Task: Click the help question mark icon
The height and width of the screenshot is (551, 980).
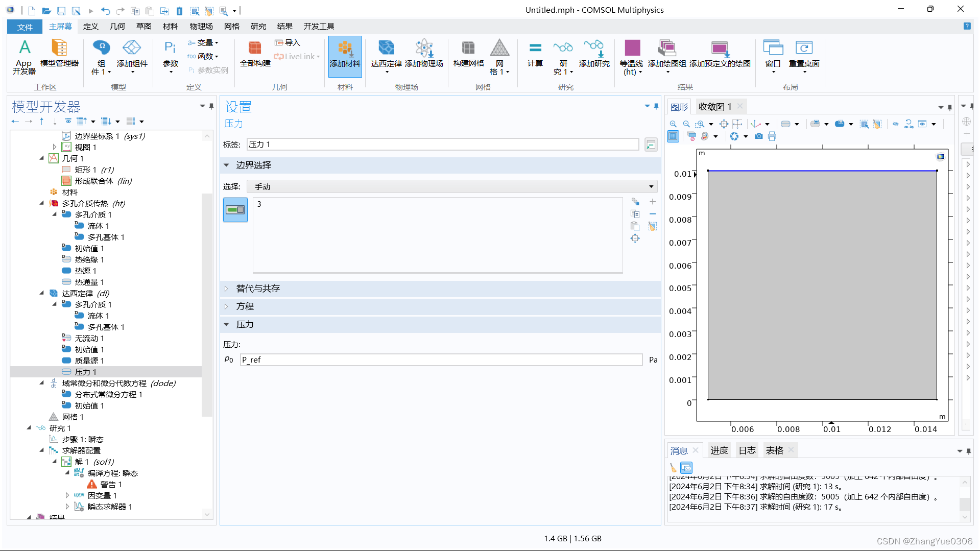Action: 967,26
